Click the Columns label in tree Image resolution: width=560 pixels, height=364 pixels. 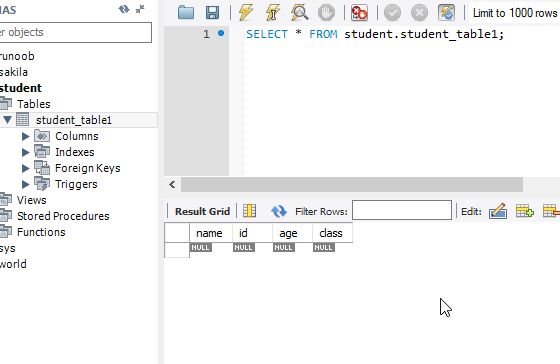pyautogui.click(x=77, y=136)
